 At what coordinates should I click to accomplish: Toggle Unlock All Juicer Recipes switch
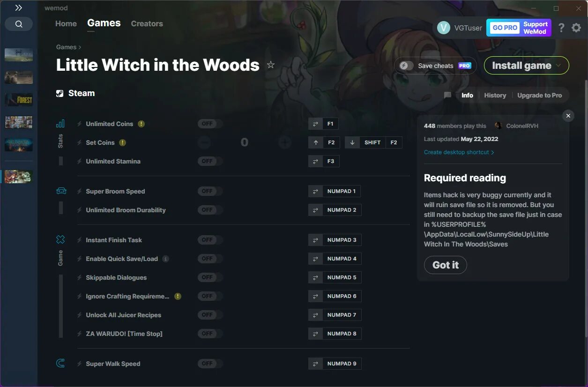pos(210,315)
